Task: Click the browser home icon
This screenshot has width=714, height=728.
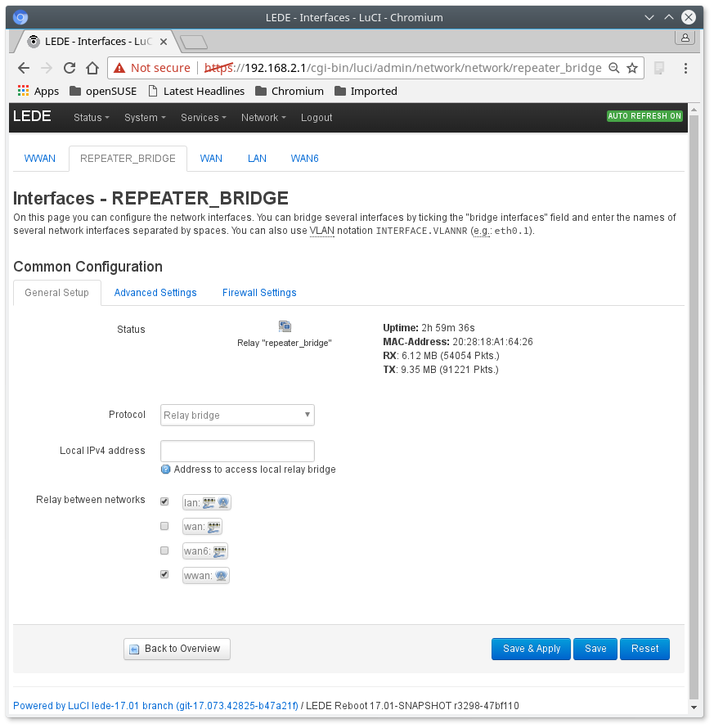Action: click(93, 68)
